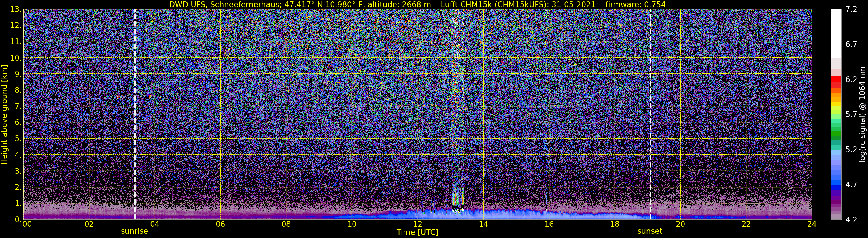
Task: Click the 6.2 colorbar value label
Action: pos(851,80)
